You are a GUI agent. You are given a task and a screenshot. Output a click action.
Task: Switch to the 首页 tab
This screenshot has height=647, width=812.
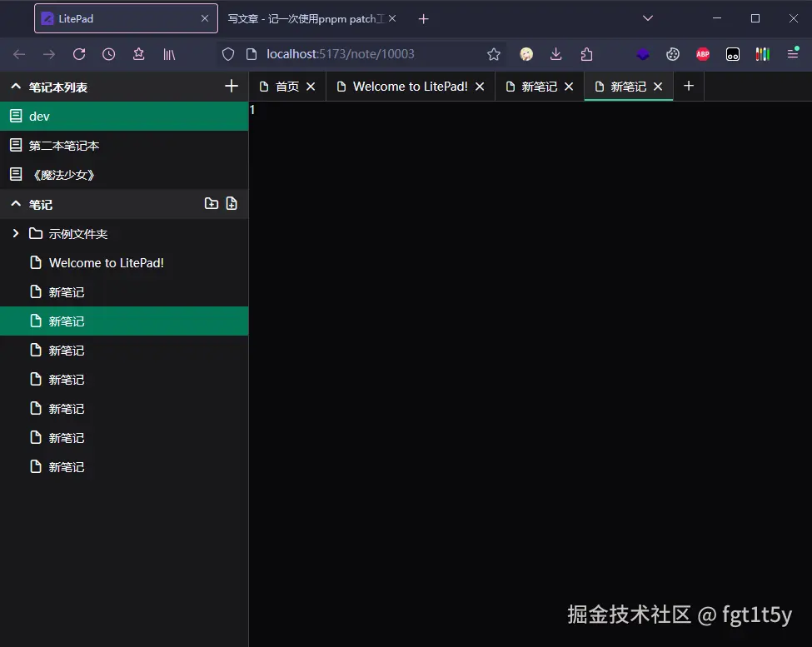point(281,85)
